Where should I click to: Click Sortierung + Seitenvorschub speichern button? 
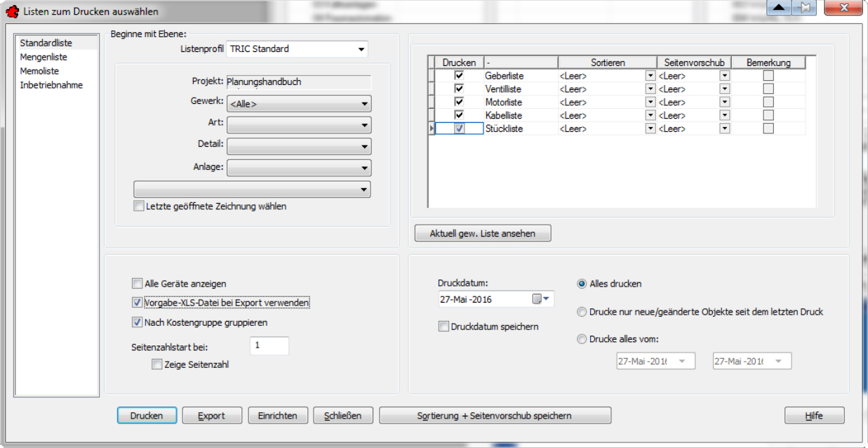495,416
